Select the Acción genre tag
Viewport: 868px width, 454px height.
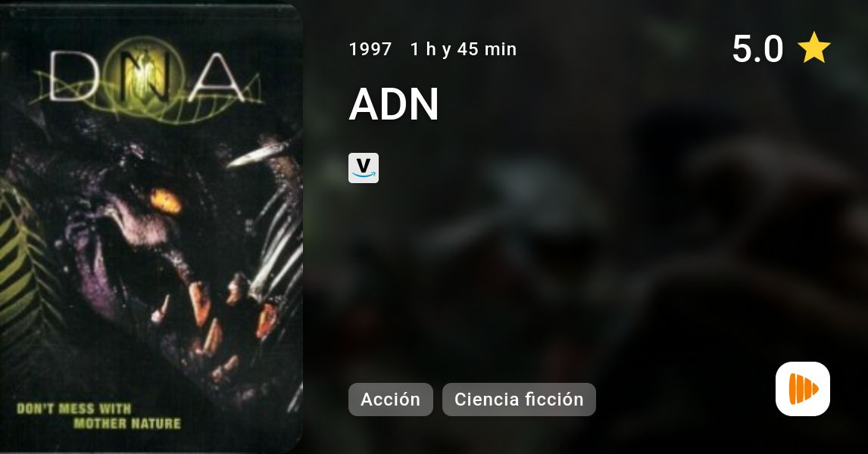click(x=390, y=400)
